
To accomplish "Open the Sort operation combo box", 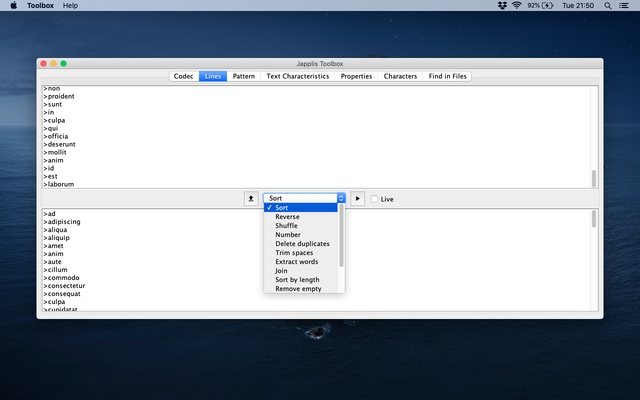I will pos(304,198).
